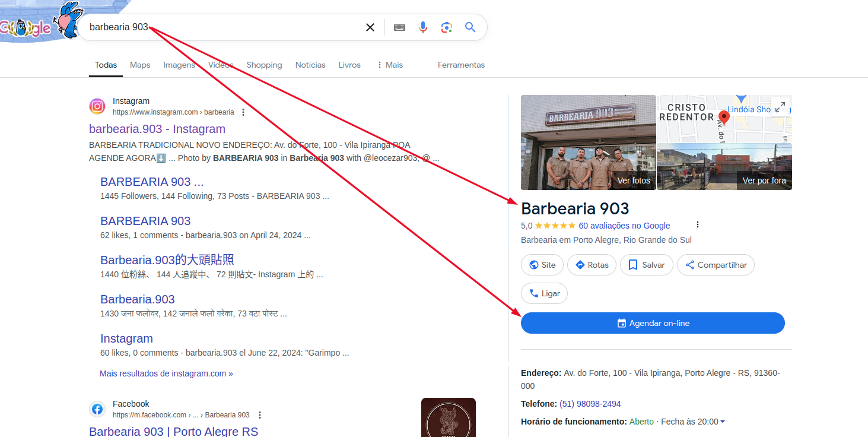
Task: Open the barbearia.903 - Instagram result
Action: (157, 129)
